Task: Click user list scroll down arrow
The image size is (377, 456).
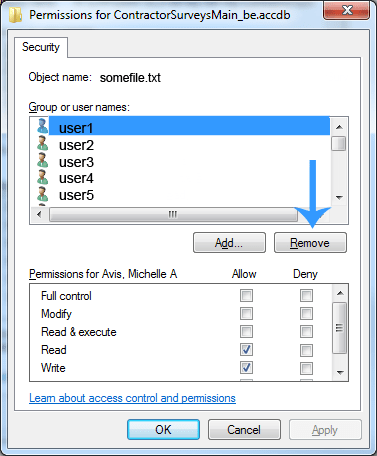Action: pos(339,198)
